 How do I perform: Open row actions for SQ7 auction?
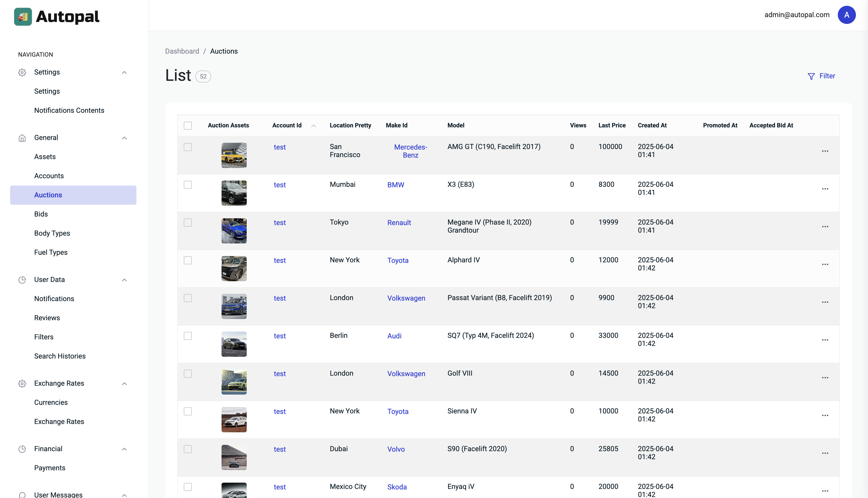825,340
